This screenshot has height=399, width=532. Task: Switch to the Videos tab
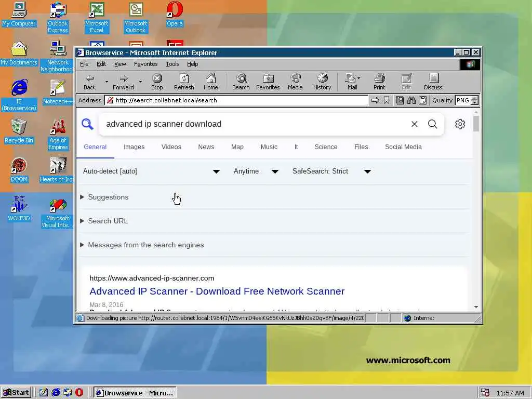(171, 147)
